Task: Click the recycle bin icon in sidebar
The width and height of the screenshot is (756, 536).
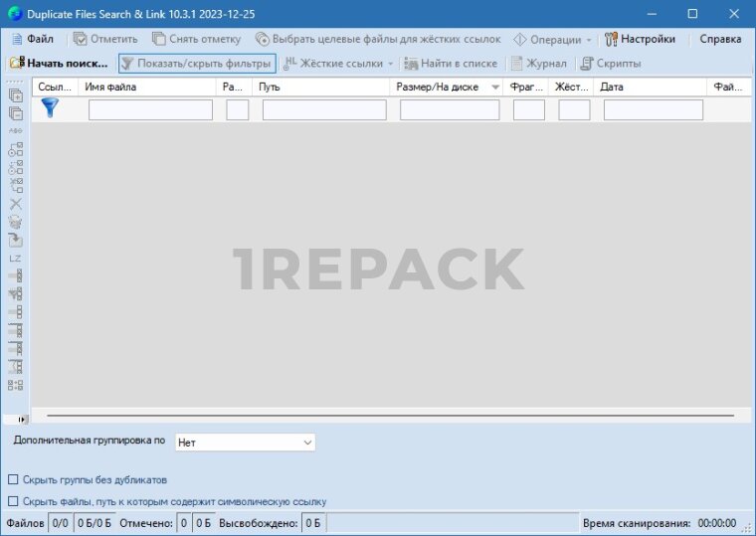Action: coord(15,222)
